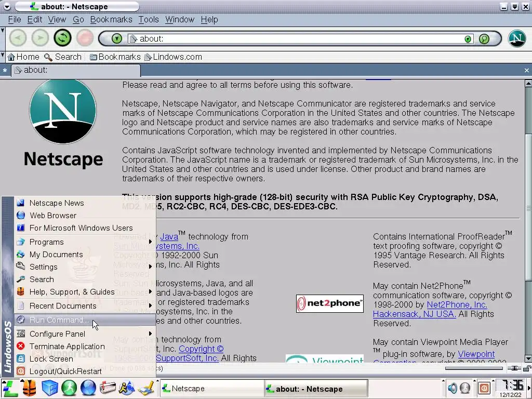This screenshot has height=399, width=532.
Task: Click the page scrollbar down arrow
Action: coord(528,358)
